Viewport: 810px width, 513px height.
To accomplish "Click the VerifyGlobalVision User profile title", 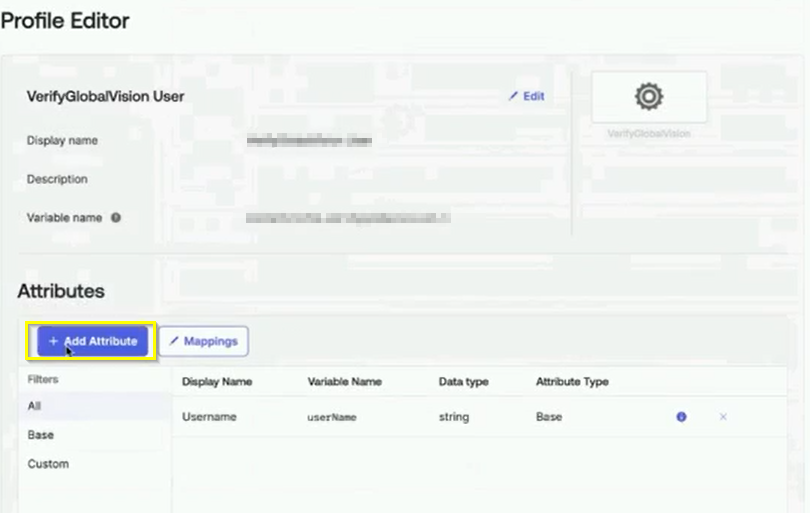I will 105,97.
